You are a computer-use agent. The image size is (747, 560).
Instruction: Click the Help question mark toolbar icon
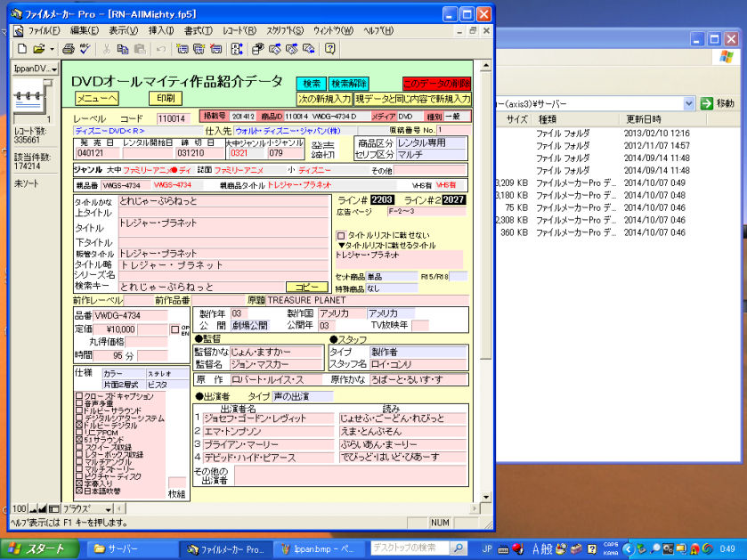tap(330, 49)
